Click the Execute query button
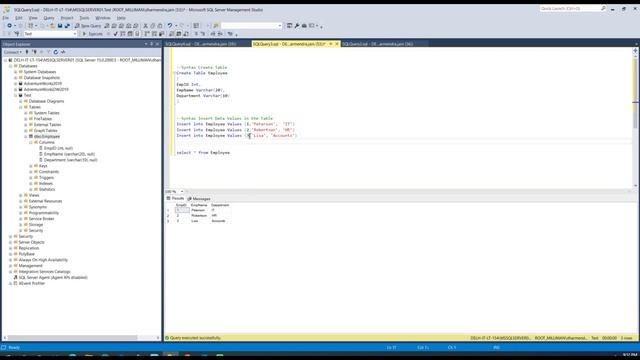The width and height of the screenshot is (640, 360). (x=93, y=34)
